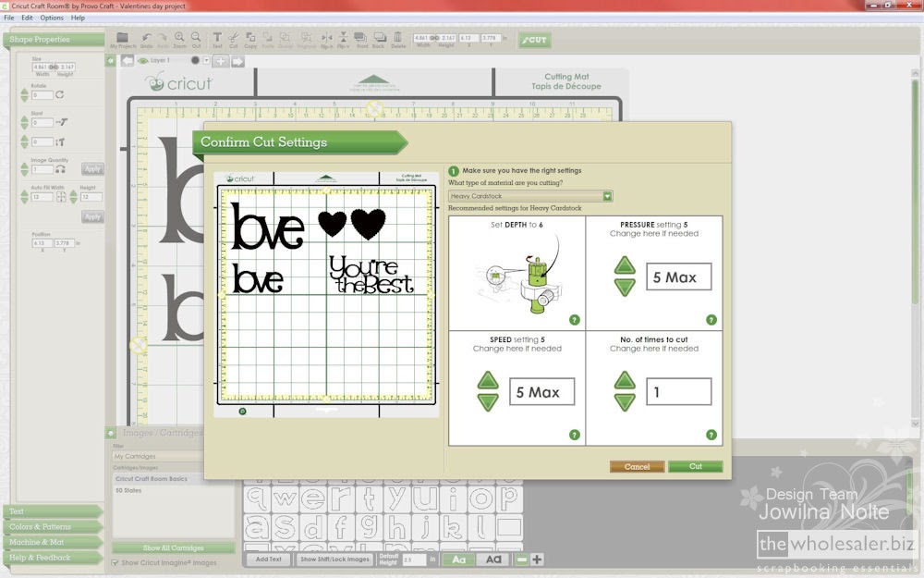This screenshot has height=578, width=924.
Task: Bring object to Front icon
Action: (x=361, y=38)
